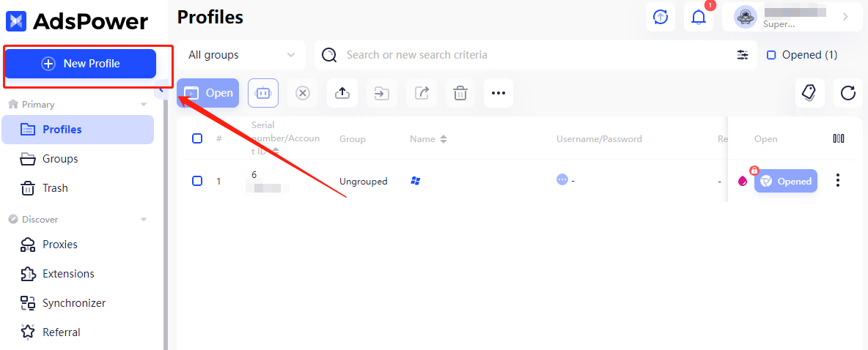The image size is (868, 350).
Task: Open the Profiles sidebar item
Action: click(x=78, y=130)
